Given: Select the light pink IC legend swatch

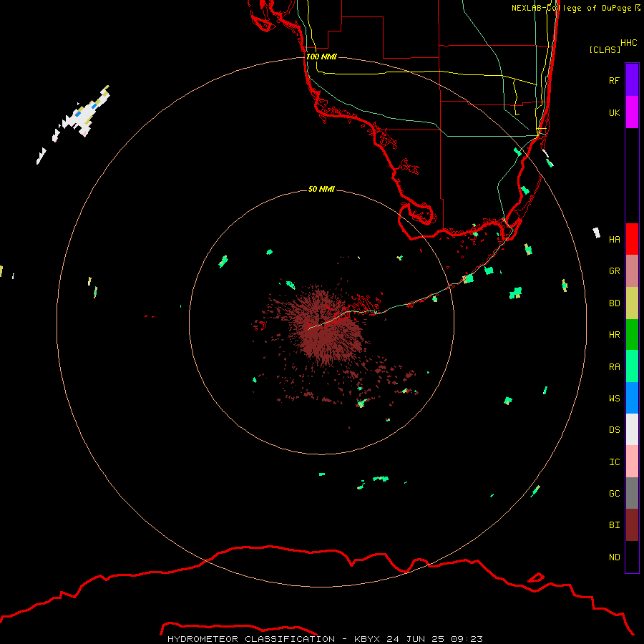Looking at the screenshot, I should 632,462.
